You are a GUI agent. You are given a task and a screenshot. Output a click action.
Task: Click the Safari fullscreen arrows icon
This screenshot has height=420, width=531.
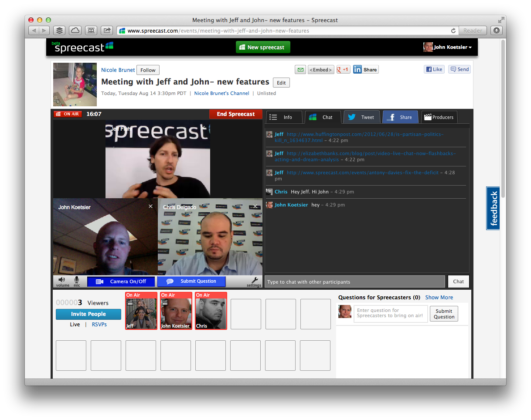(x=501, y=20)
